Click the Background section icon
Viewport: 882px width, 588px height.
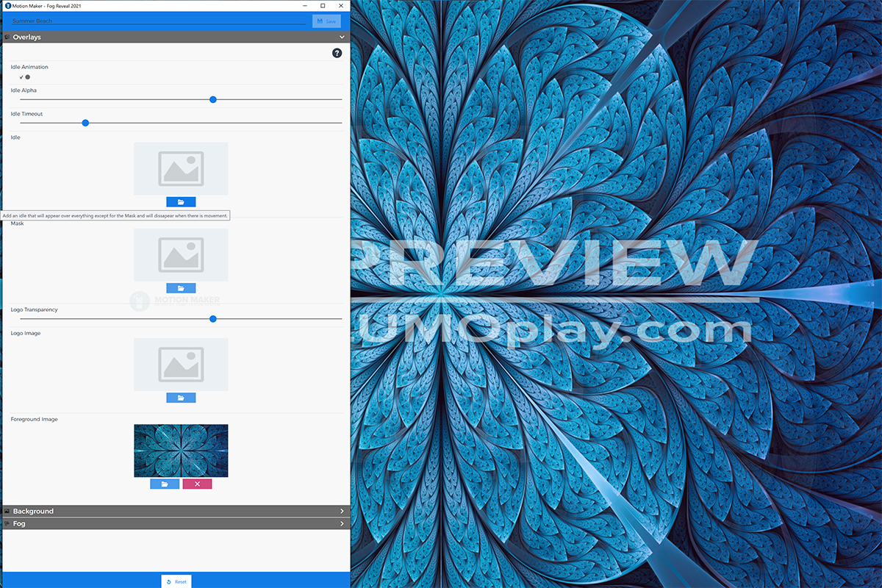(7, 511)
